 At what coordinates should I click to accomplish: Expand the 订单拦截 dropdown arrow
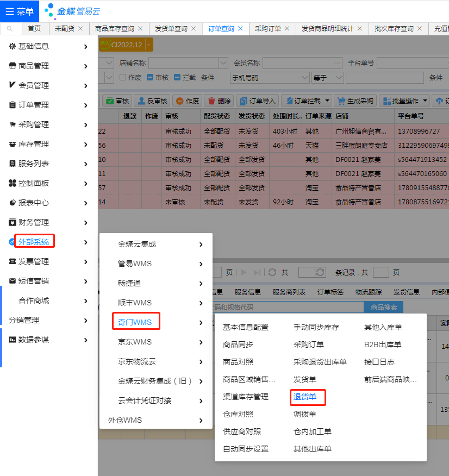coord(327,101)
